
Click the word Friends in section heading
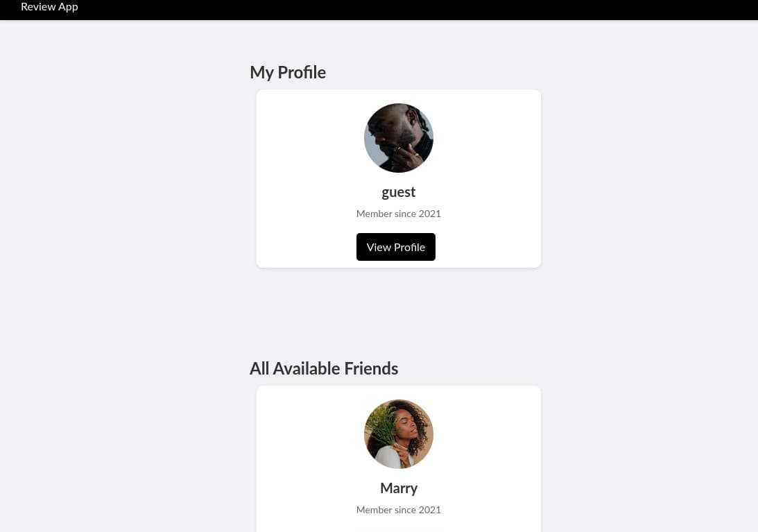point(371,368)
